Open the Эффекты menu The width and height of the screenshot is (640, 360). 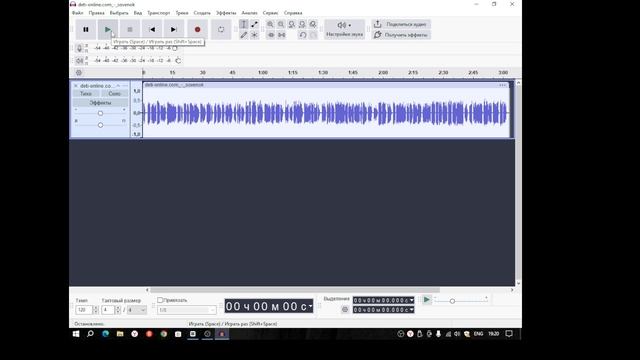[226, 13]
